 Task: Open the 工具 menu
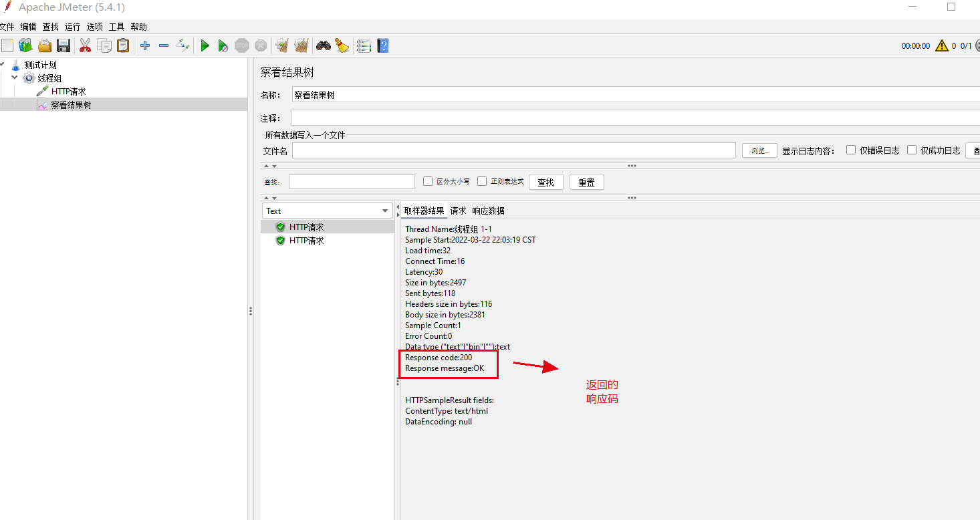pos(116,27)
